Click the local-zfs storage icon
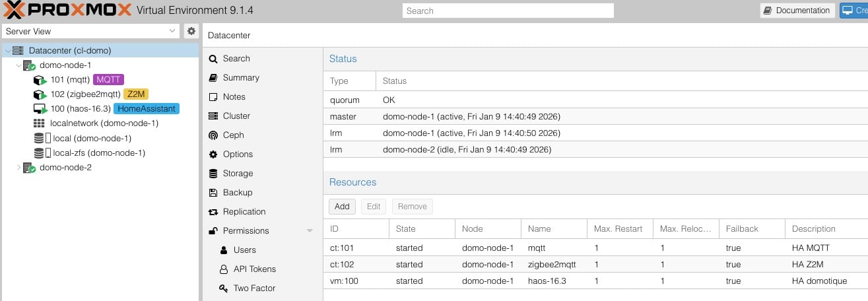The width and height of the screenshot is (868, 301). click(x=42, y=153)
